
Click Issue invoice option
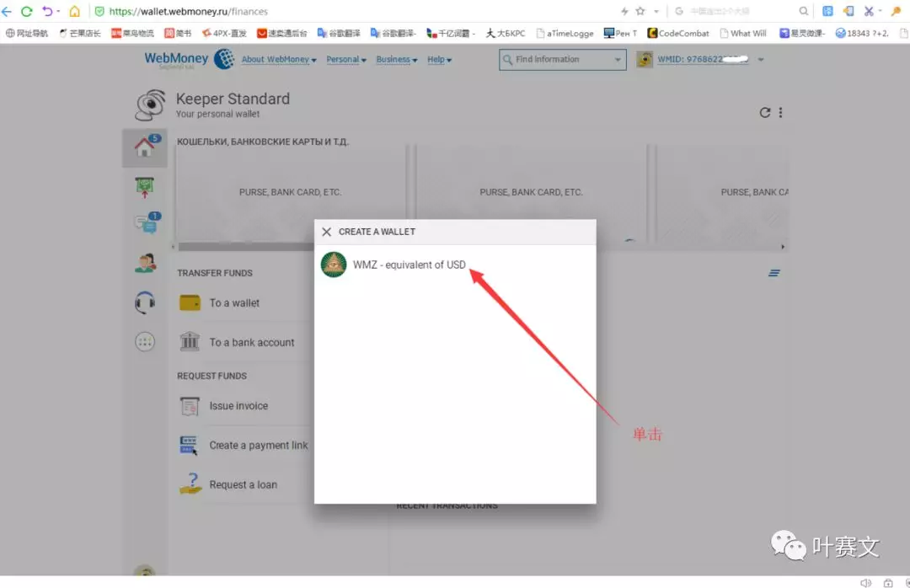(238, 406)
